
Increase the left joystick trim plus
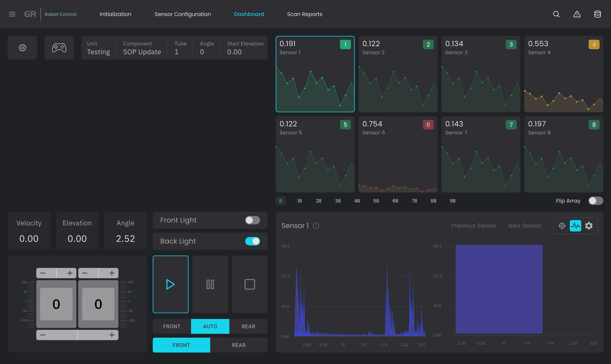point(70,273)
